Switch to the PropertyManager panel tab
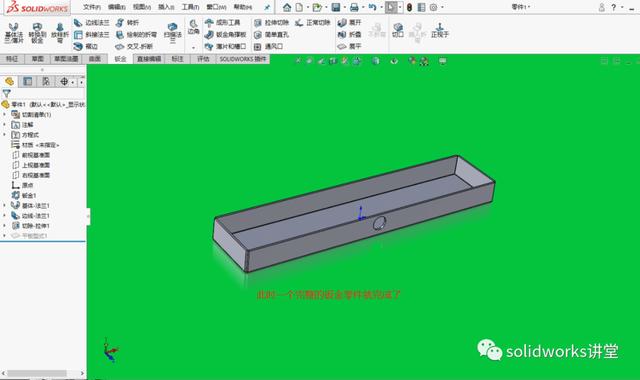The height and width of the screenshot is (380, 640). pyautogui.click(x=27, y=81)
